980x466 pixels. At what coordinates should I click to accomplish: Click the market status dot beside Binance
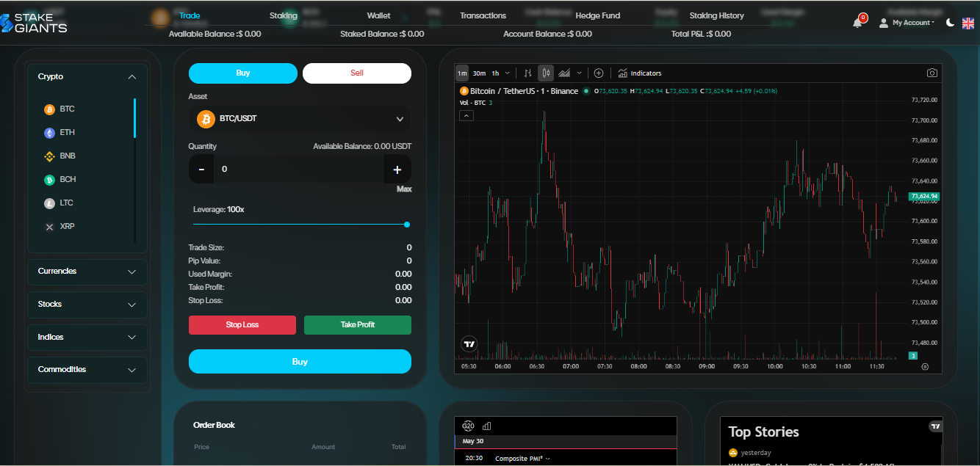(586, 91)
